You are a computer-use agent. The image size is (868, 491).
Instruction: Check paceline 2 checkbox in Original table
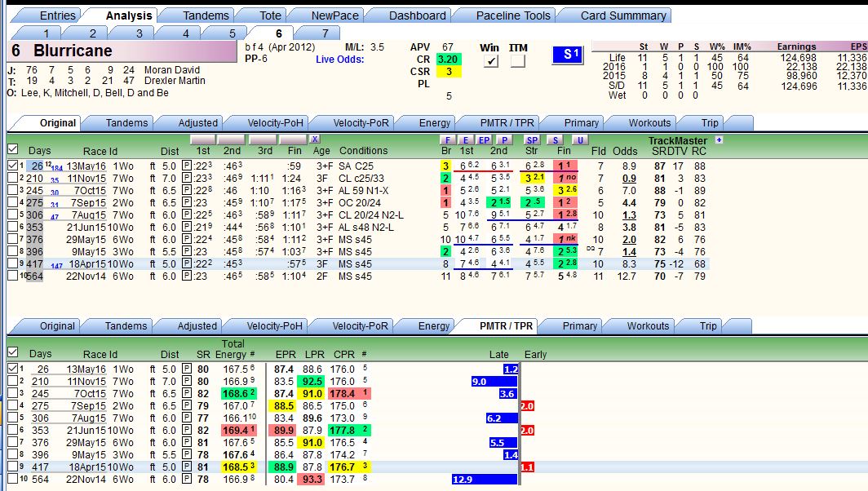[13, 178]
